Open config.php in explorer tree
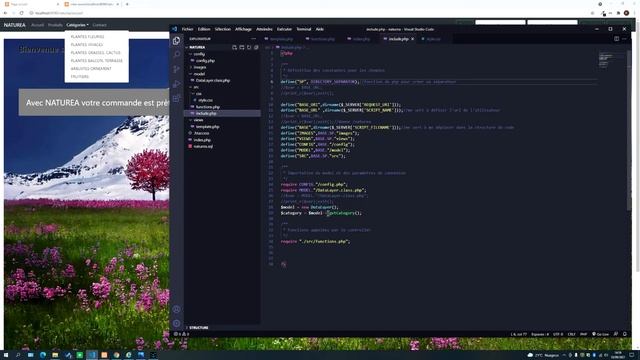Screen dimensions: 640x360 [205, 60]
